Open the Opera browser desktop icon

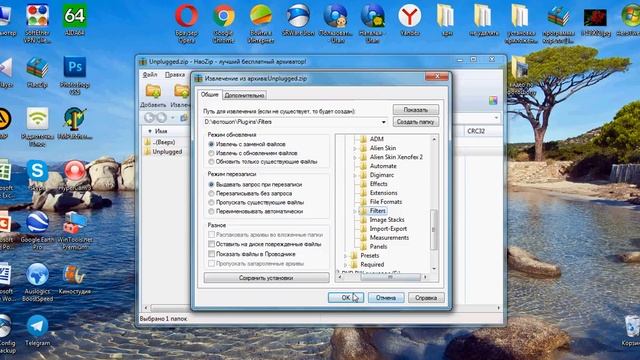click(x=187, y=16)
